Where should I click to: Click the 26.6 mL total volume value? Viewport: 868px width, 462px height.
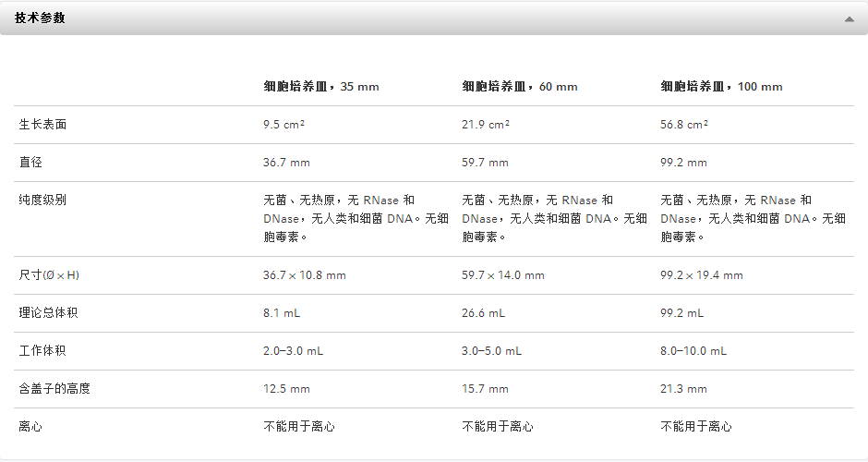coord(483,313)
